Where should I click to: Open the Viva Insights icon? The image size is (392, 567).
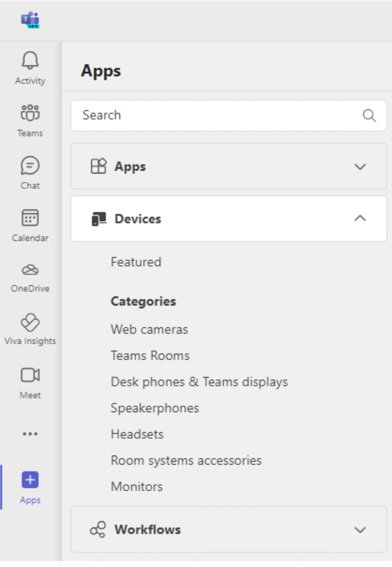(x=30, y=322)
